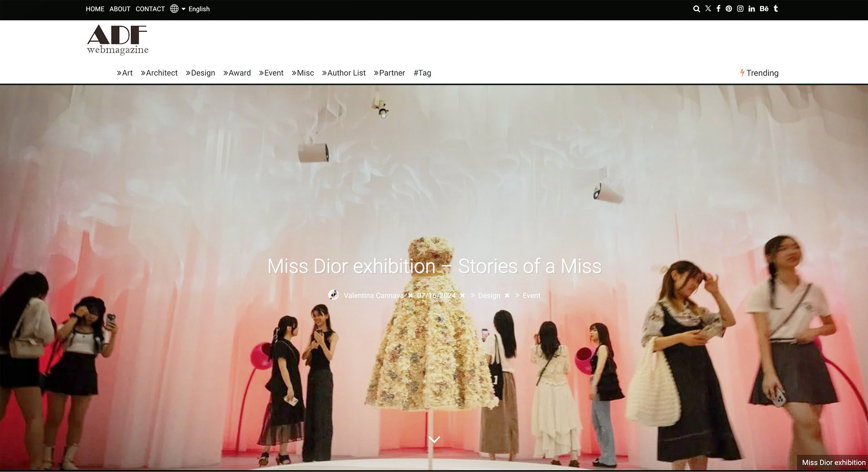View author Valentina Cannava's profile
Viewport: 868px width, 472px height.
click(373, 296)
